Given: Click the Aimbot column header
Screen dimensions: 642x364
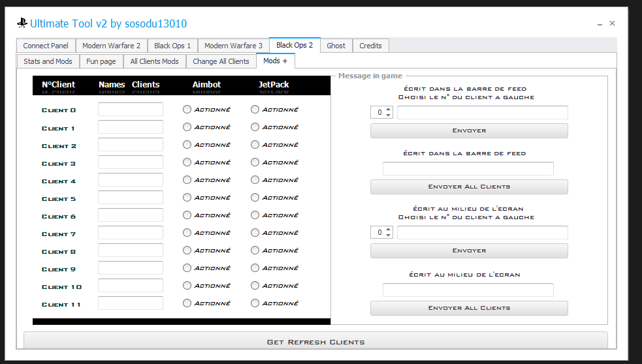Looking at the screenshot, I should [207, 85].
